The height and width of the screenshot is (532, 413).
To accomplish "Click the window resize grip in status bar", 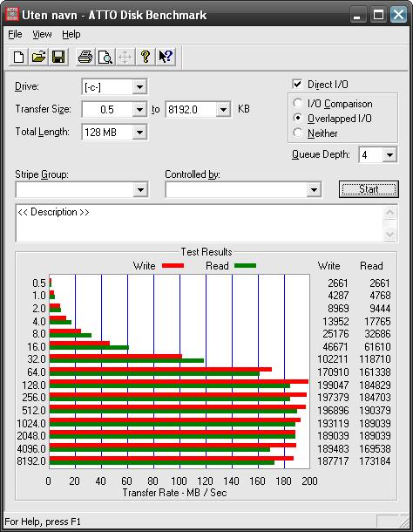I will (x=403, y=522).
